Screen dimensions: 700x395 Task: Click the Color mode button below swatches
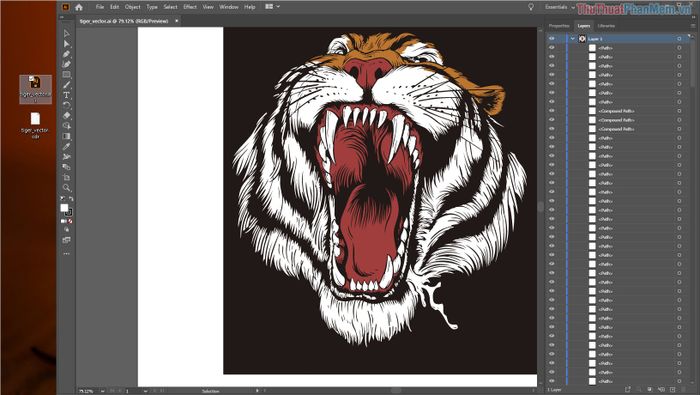pyautogui.click(x=63, y=221)
